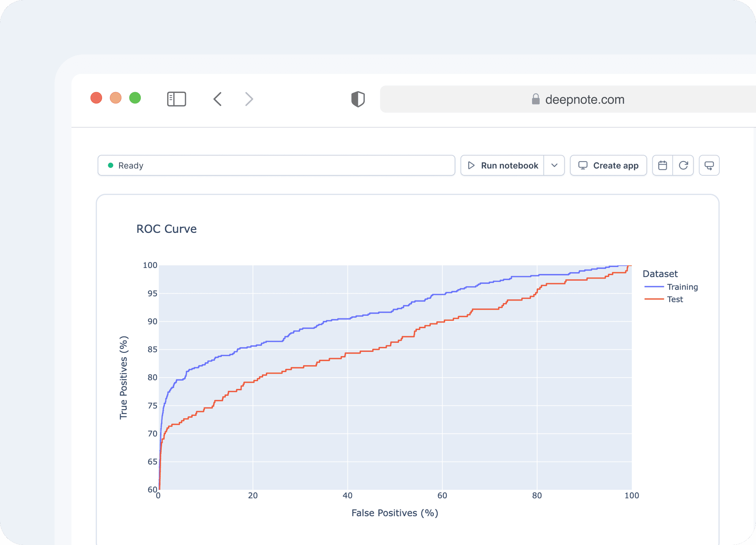
Task: Toggle the Test series in the legend
Action: tap(675, 299)
